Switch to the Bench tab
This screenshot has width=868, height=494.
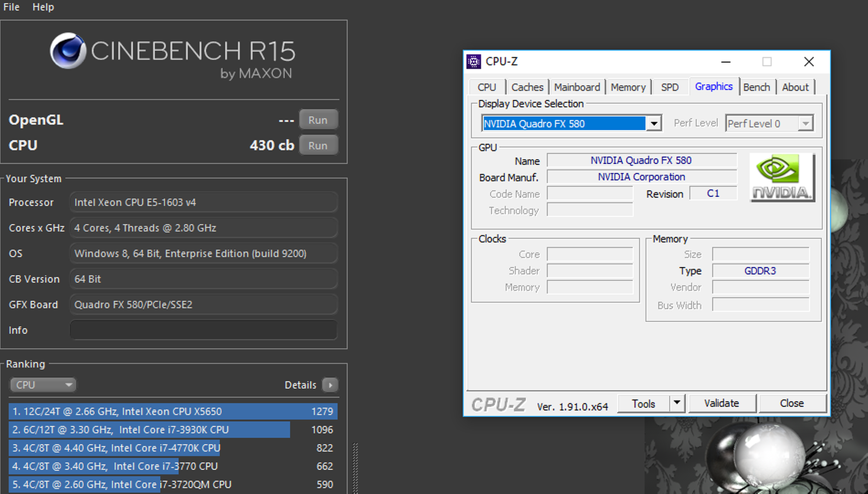point(756,87)
